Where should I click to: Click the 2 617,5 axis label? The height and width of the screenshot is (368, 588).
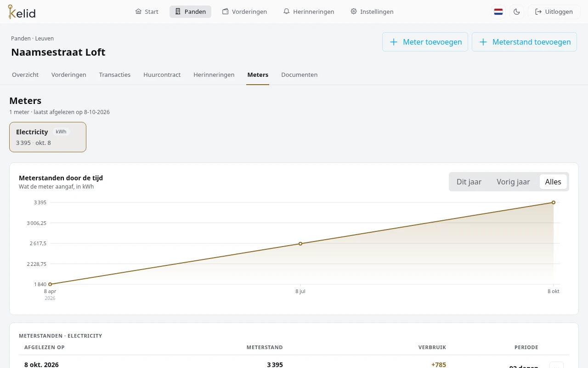[x=38, y=243]
